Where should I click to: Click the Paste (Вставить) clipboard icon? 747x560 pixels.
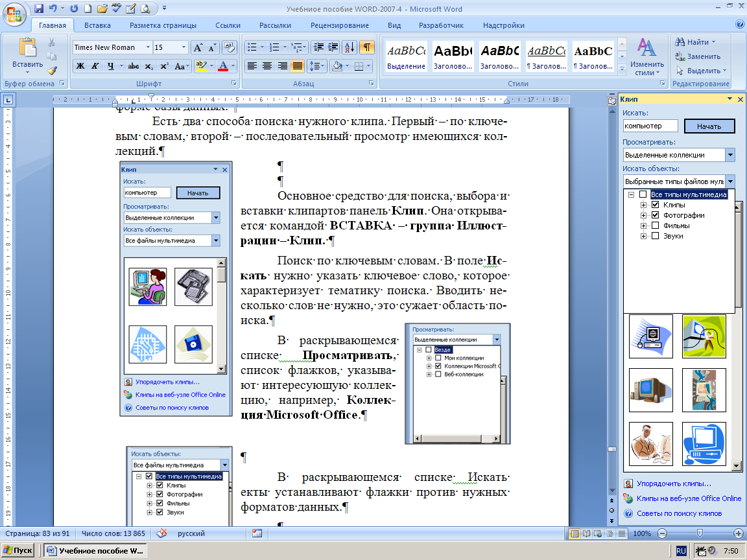(x=27, y=47)
